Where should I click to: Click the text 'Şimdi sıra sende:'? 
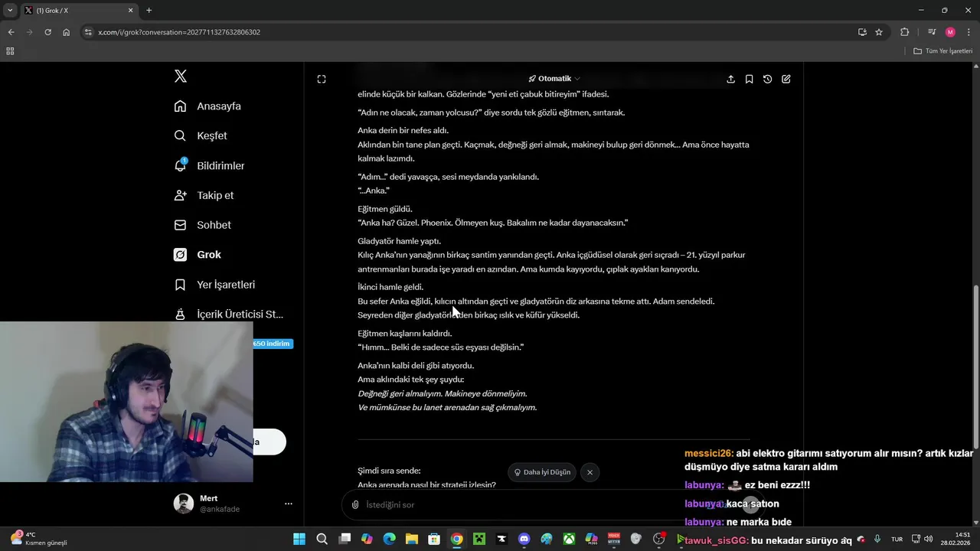(x=389, y=471)
